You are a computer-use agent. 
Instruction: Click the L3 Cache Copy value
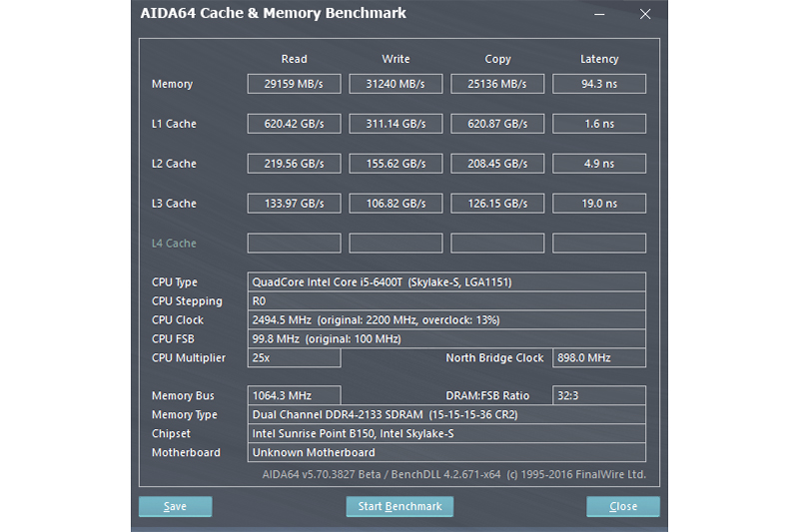[x=497, y=204]
